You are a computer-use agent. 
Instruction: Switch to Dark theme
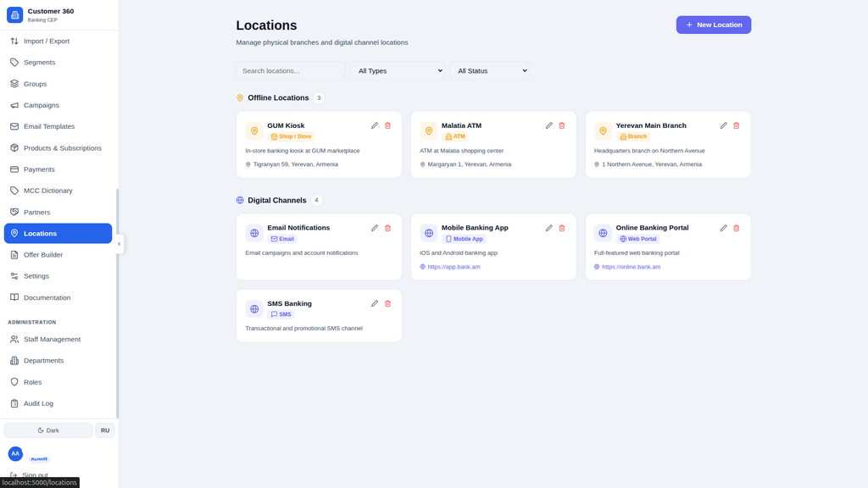48,430
